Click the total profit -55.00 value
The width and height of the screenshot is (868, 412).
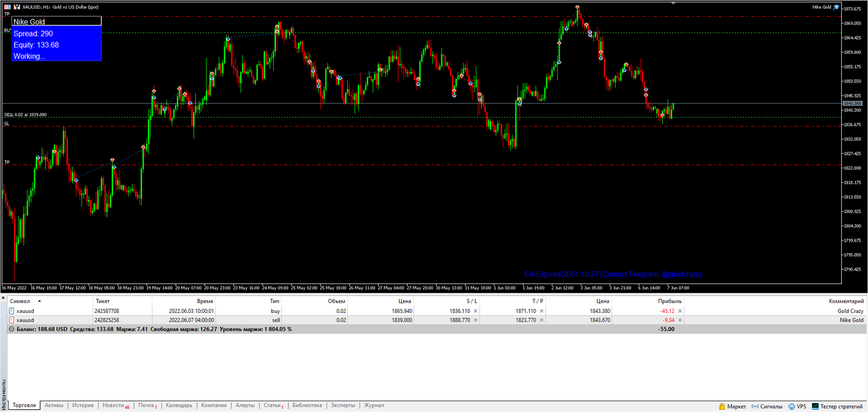point(667,329)
